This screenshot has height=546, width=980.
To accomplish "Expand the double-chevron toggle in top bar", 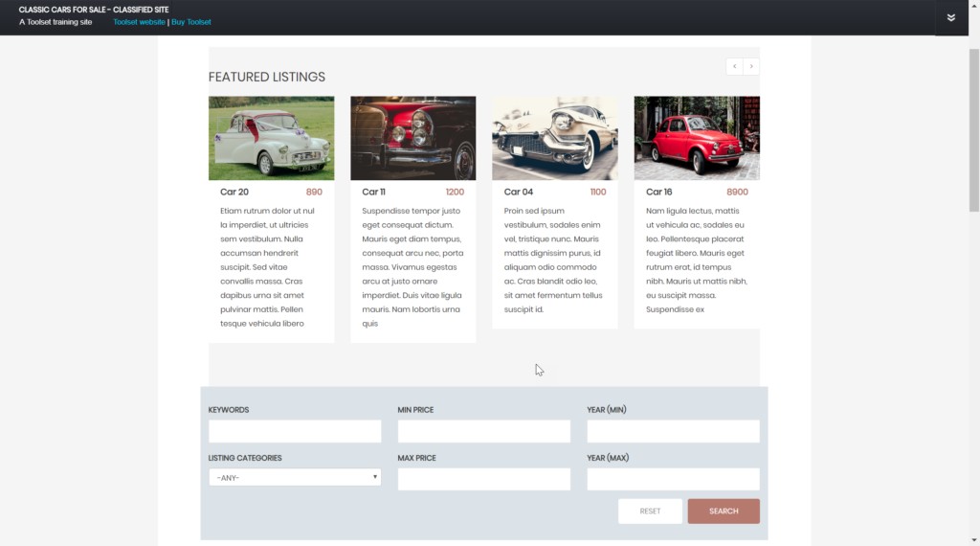I will pos(950,17).
